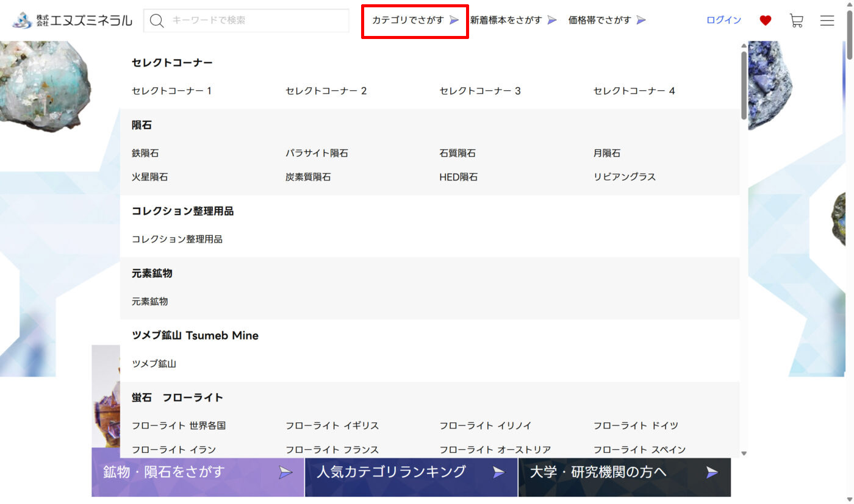Image resolution: width=854 pixels, height=504 pixels.
Task: Type in the キーワードで検索 search field
Action: [256, 21]
